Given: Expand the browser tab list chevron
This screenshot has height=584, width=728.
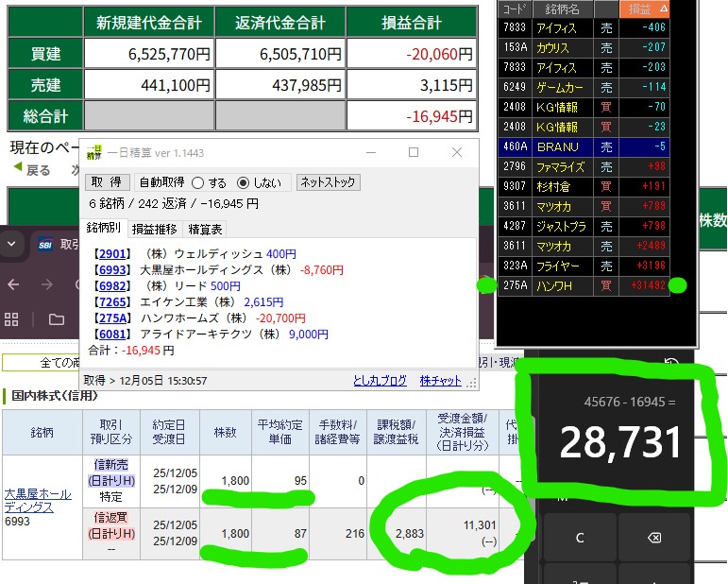Looking at the screenshot, I should coord(12,244).
